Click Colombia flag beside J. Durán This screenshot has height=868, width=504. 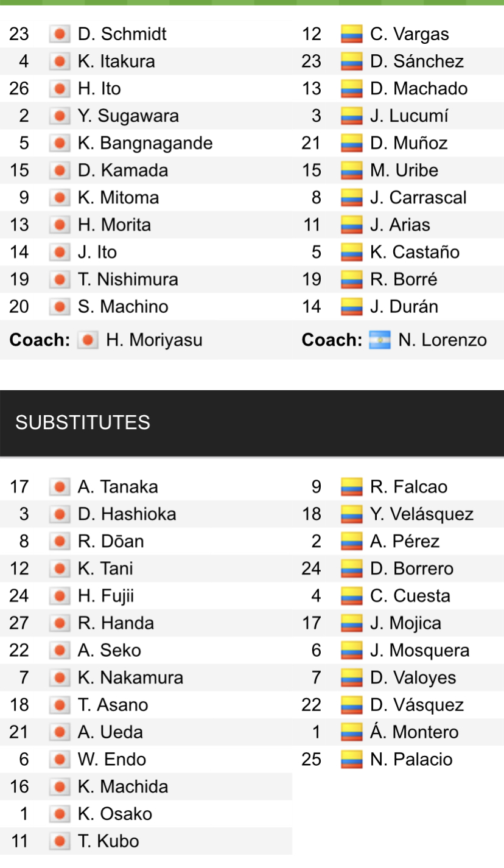pyautogui.click(x=351, y=307)
